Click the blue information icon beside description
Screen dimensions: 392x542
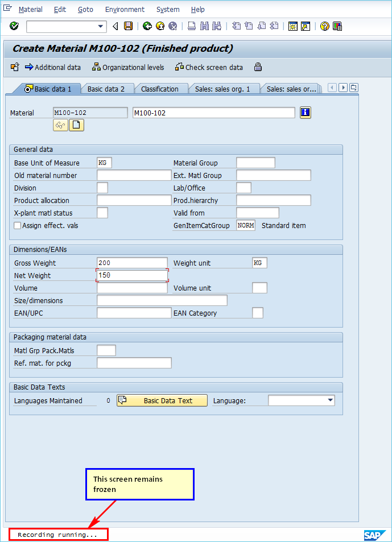(306, 113)
